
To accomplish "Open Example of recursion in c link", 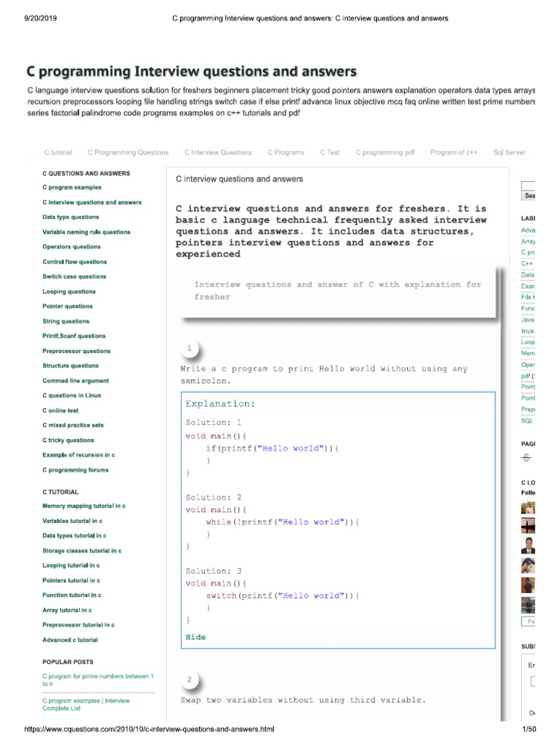I will (79, 455).
